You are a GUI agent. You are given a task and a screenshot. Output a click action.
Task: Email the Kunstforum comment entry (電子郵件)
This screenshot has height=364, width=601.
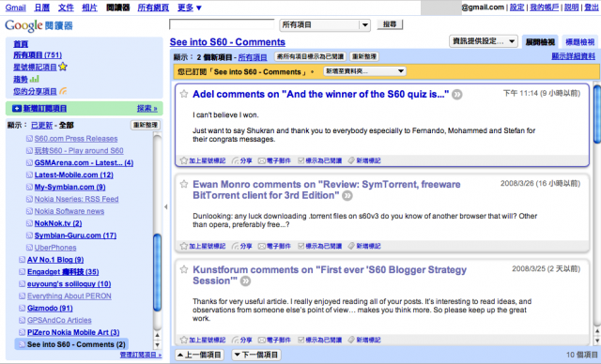[274, 340]
